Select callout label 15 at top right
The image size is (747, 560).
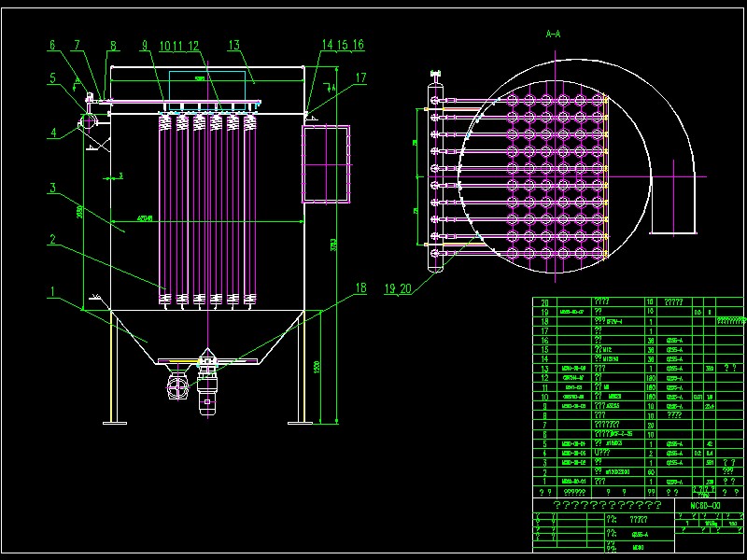(343, 44)
